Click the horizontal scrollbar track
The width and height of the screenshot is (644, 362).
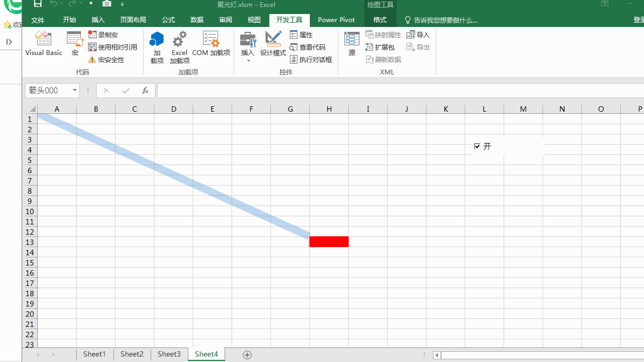coord(543,355)
